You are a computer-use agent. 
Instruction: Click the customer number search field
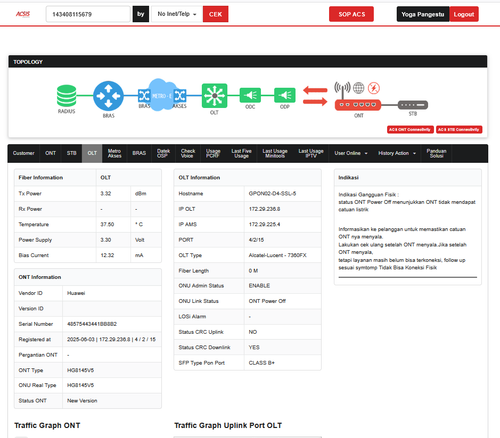(88, 14)
